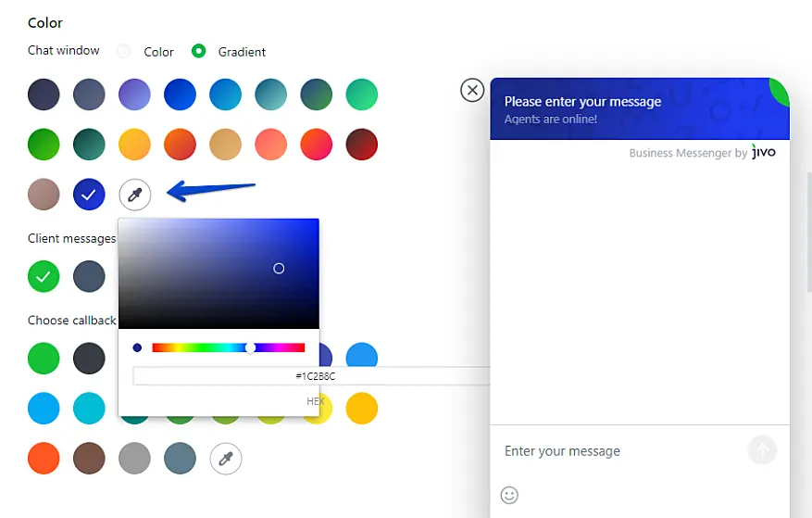Click the send message arrow button
The image size is (812, 518).
pos(762,450)
